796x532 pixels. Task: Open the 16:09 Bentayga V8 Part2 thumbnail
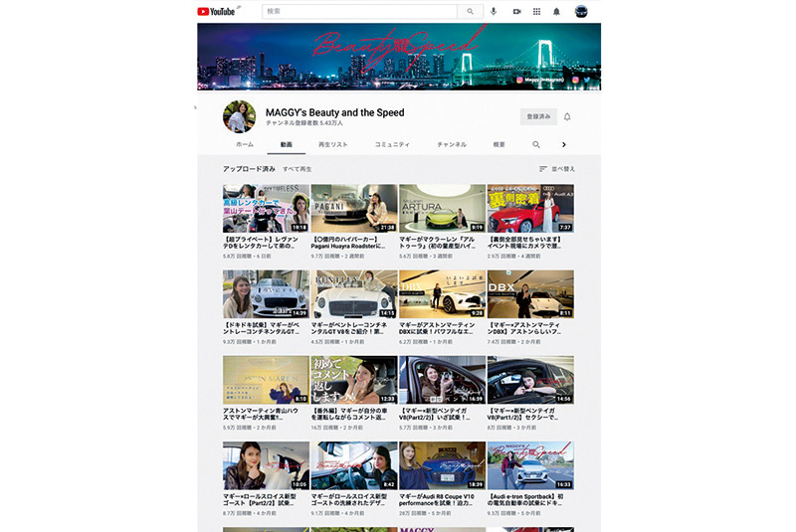click(x=442, y=380)
